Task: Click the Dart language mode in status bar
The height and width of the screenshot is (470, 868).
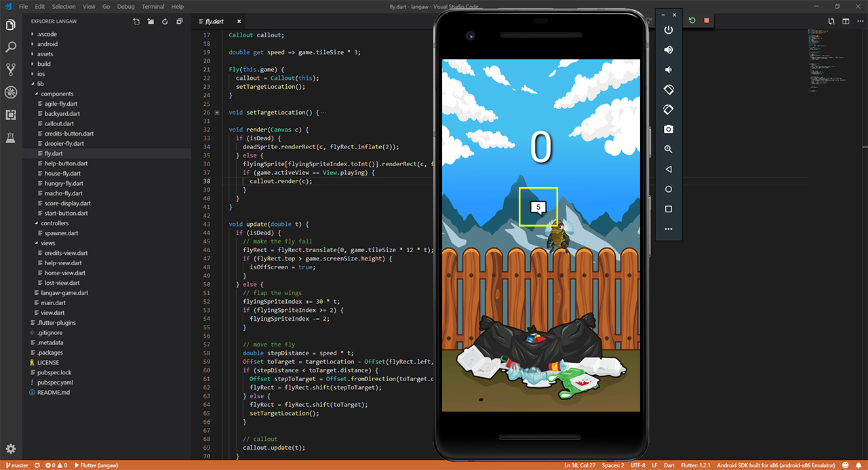Action: (x=669, y=465)
